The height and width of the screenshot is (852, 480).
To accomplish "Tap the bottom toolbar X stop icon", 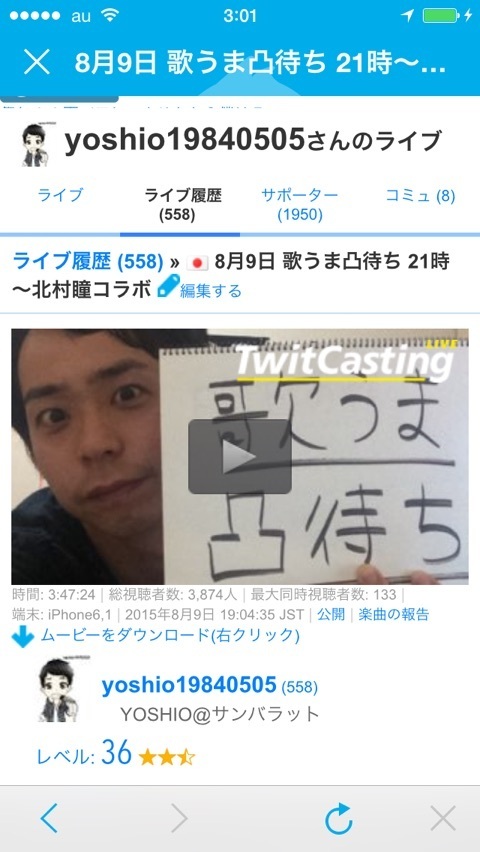I will click(442, 818).
